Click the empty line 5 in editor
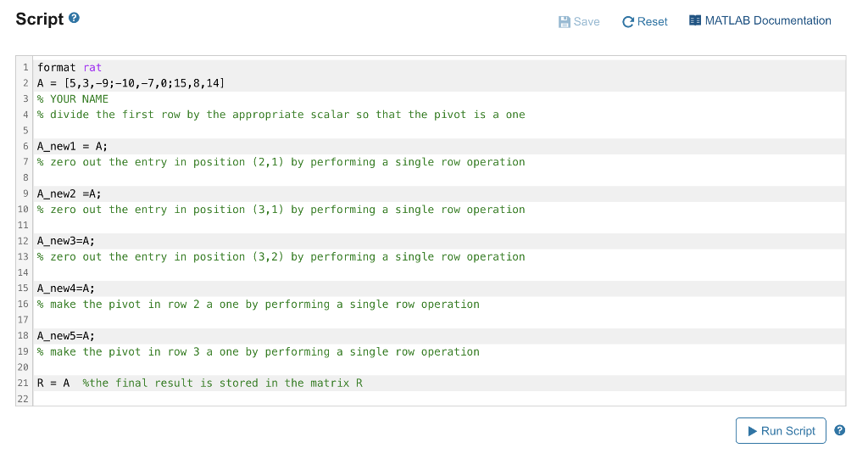The width and height of the screenshot is (868, 465). (x=254, y=131)
